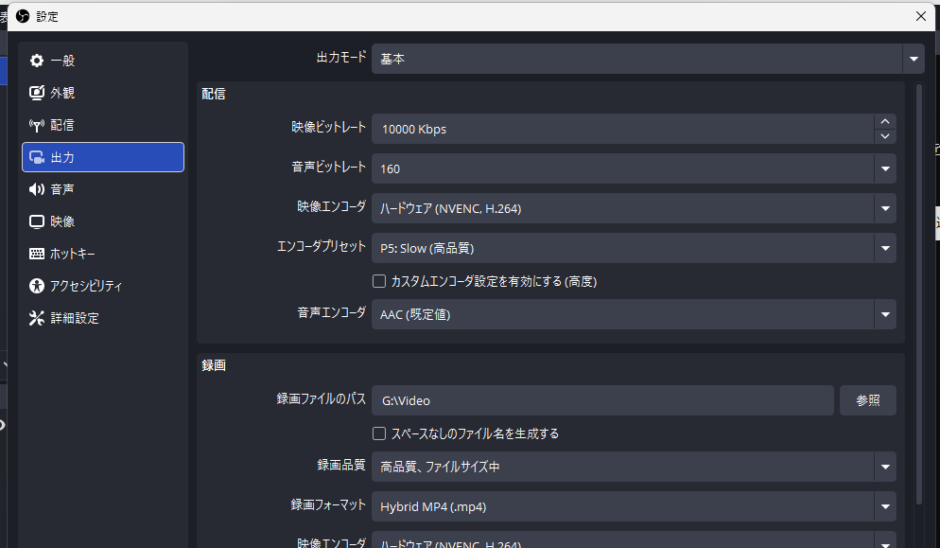Open the 録画品質 dropdown
This screenshot has width=940, height=548.
[x=634, y=466]
